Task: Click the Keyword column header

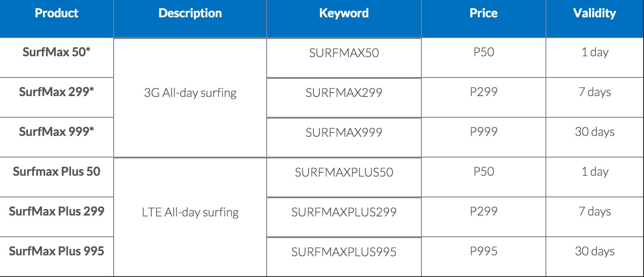Action: (x=344, y=13)
